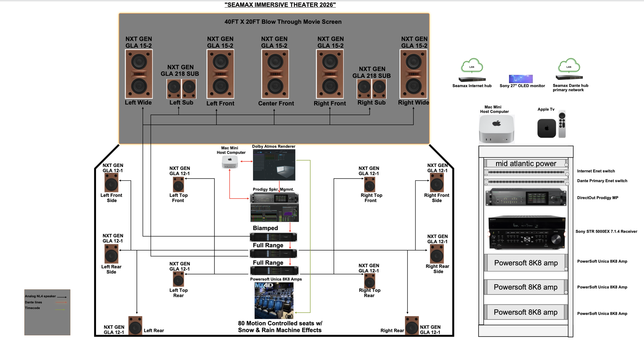
Task: Click the Right Top Rear speaker
Action: point(370,281)
